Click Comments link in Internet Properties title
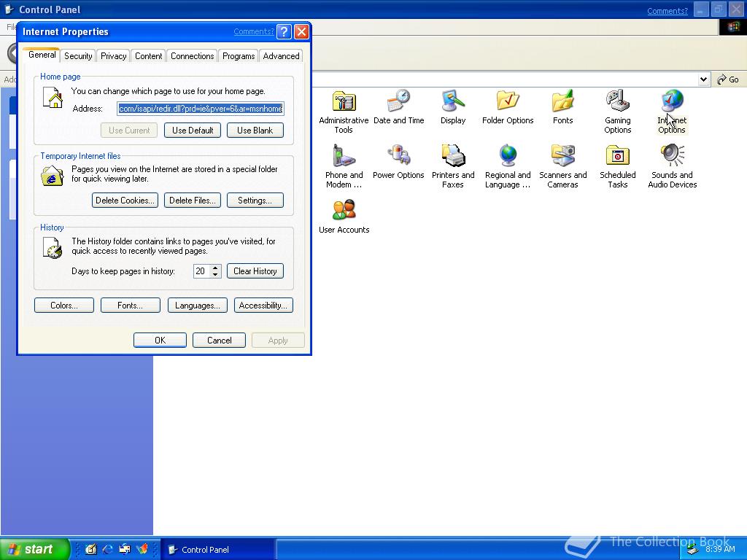The height and width of the screenshot is (560, 747). click(254, 31)
